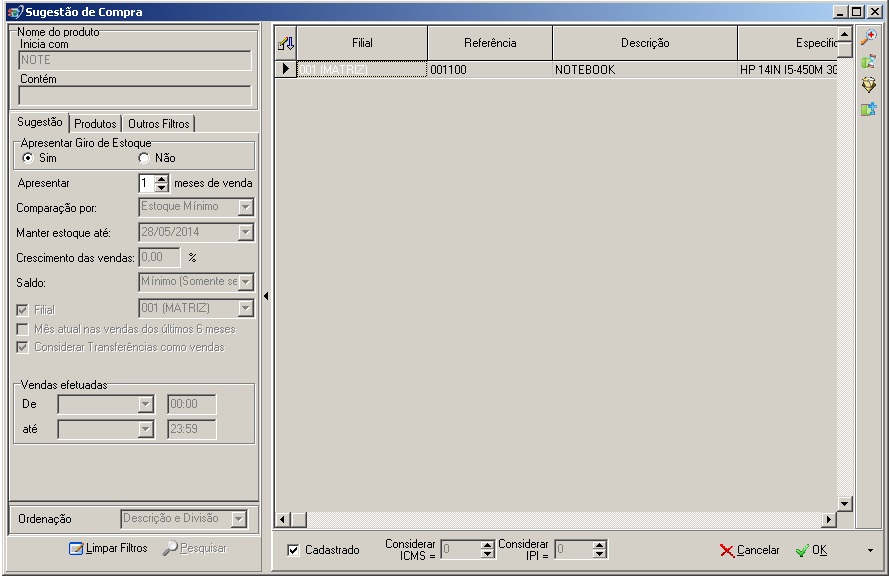Open the Ordenação dropdown
This screenshot has width=889, height=576.
coord(238,519)
